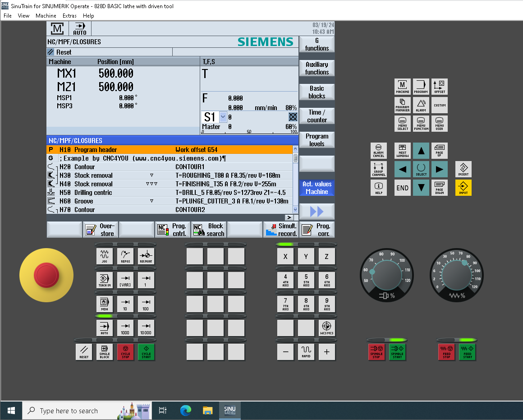Click the green CYCLE START key
Viewport: 523px width, 420px height.
[x=146, y=352]
